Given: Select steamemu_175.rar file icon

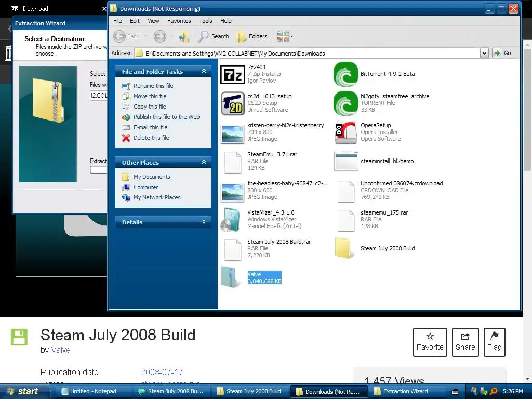Looking at the screenshot, I should pos(345,220).
